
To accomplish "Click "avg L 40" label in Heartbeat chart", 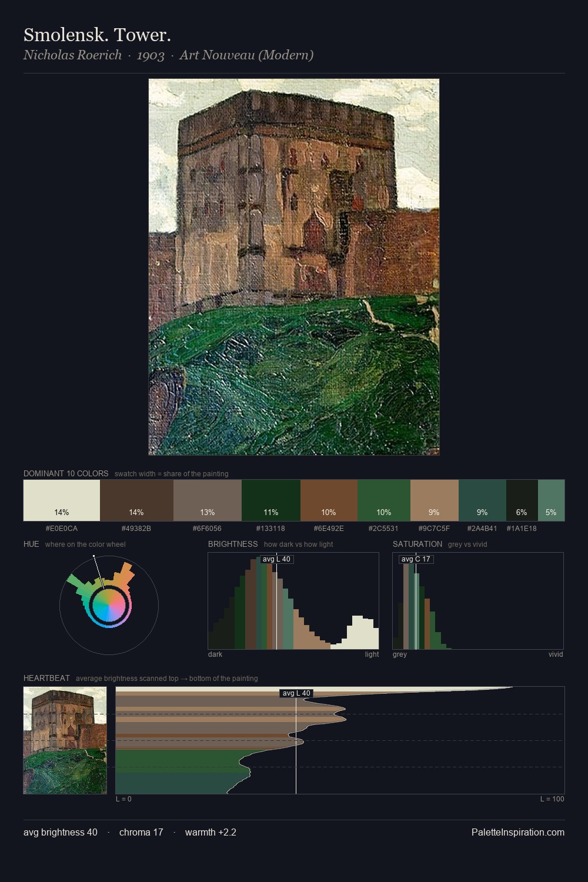I will point(296,693).
